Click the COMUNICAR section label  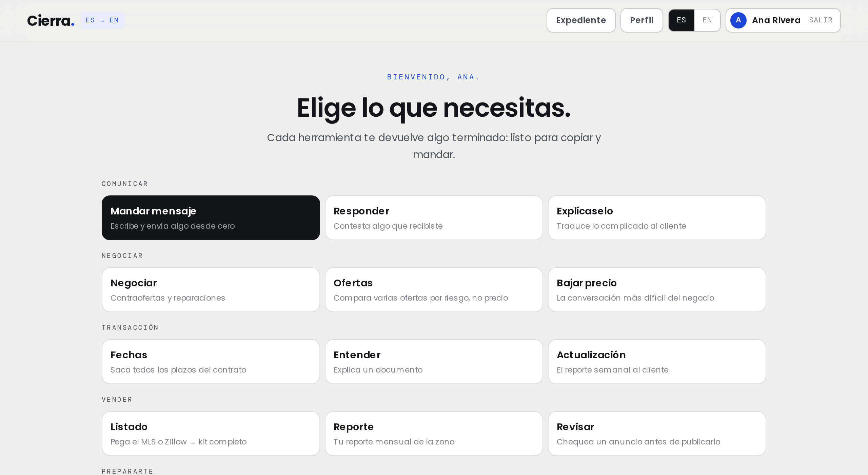pos(125,184)
